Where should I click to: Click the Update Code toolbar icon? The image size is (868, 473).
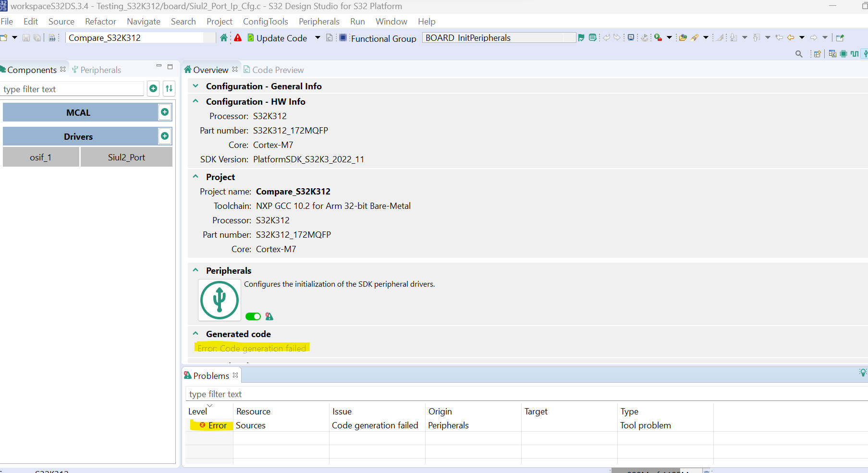pos(250,37)
